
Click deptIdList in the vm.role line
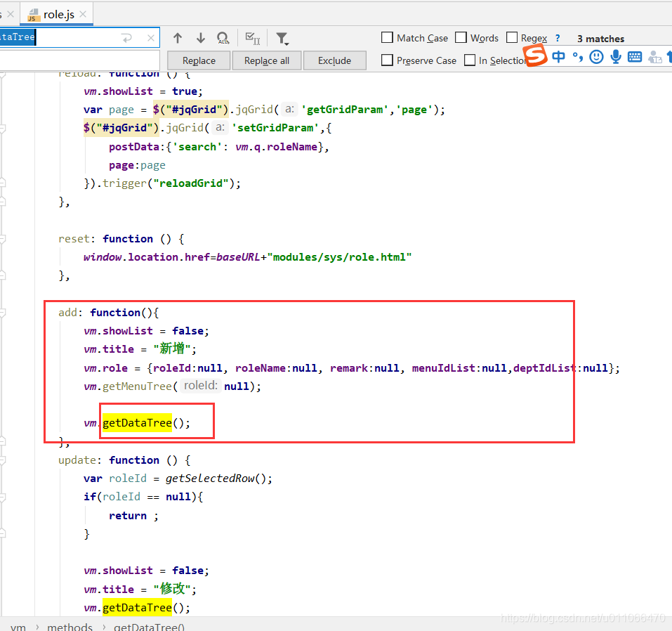tap(545, 368)
